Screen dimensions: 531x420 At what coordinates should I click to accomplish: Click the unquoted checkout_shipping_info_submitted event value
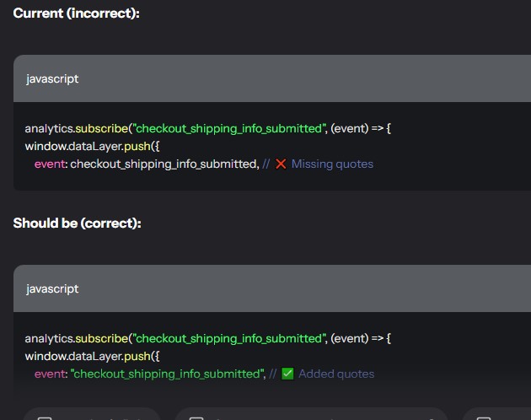(x=164, y=164)
